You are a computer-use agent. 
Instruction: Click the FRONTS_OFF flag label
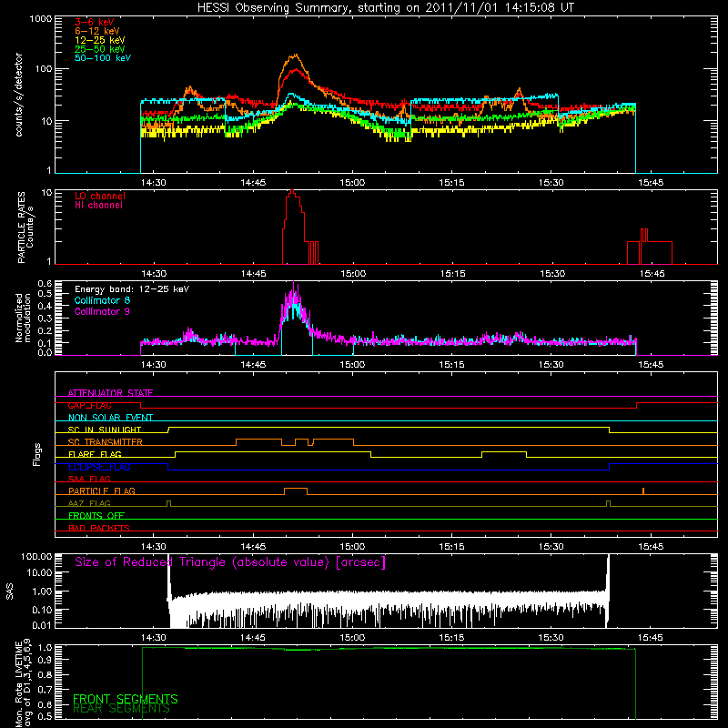click(96, 515)
